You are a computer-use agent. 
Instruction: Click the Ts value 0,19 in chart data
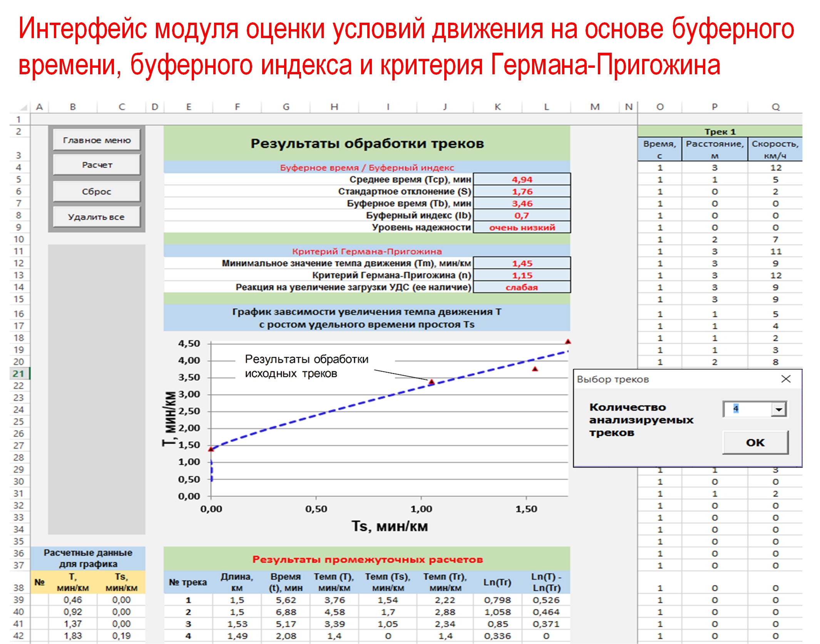[121, 636]
